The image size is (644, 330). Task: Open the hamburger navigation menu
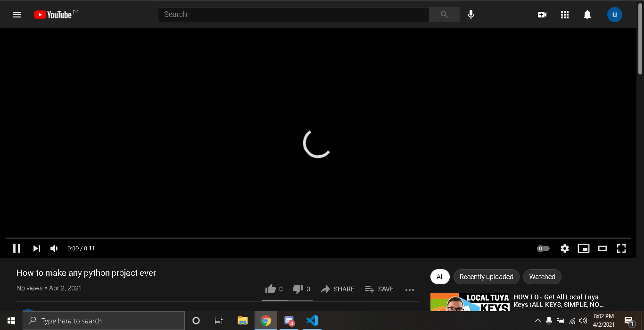(17, 14)
